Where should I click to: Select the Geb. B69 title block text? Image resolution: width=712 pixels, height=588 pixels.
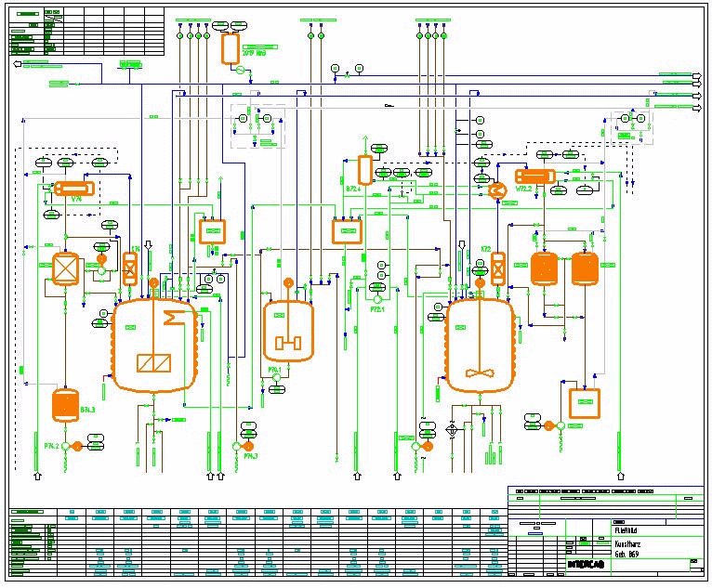coord(626,554)
